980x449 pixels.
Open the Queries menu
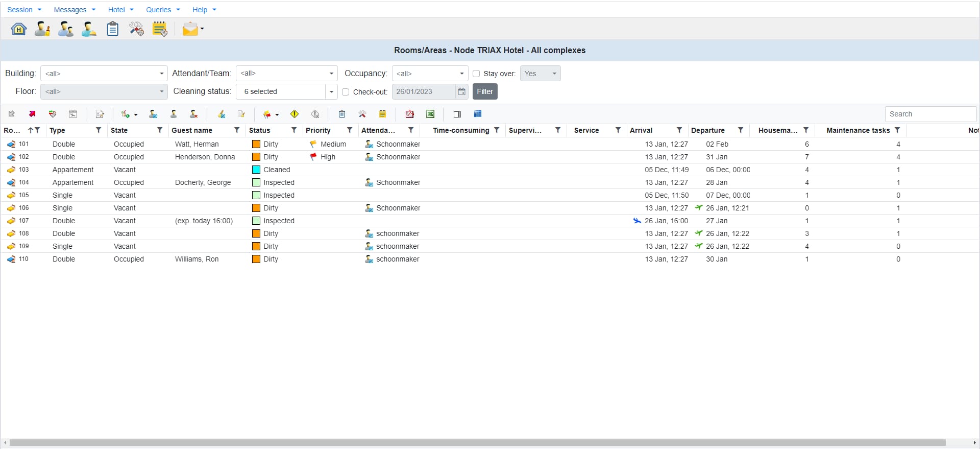click(x=163, y=10)
